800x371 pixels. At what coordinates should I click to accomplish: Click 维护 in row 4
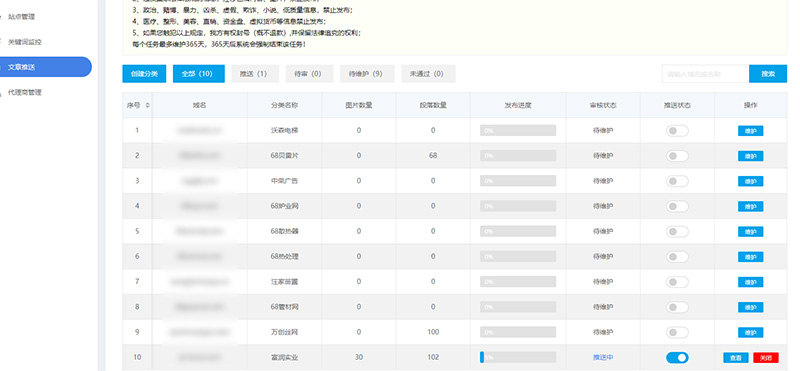pyautogui.click(x=751, y=206)
